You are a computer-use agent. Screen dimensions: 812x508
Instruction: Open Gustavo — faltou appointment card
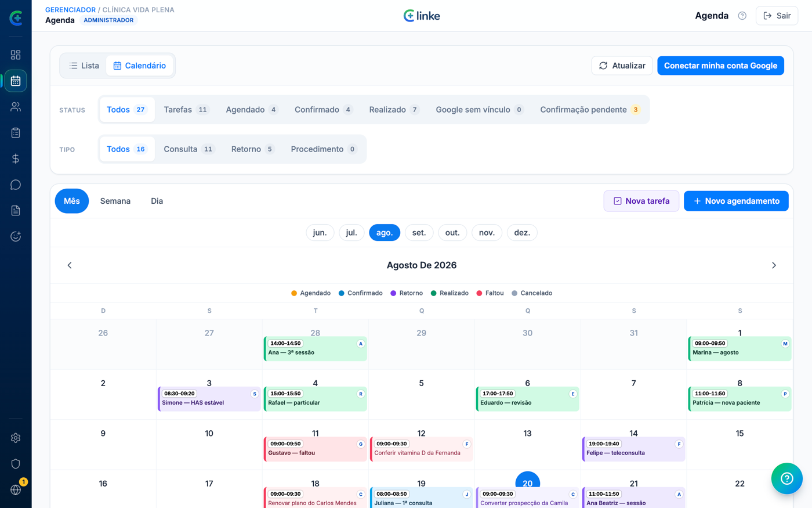pyautogui.click(x=316, y=449)
